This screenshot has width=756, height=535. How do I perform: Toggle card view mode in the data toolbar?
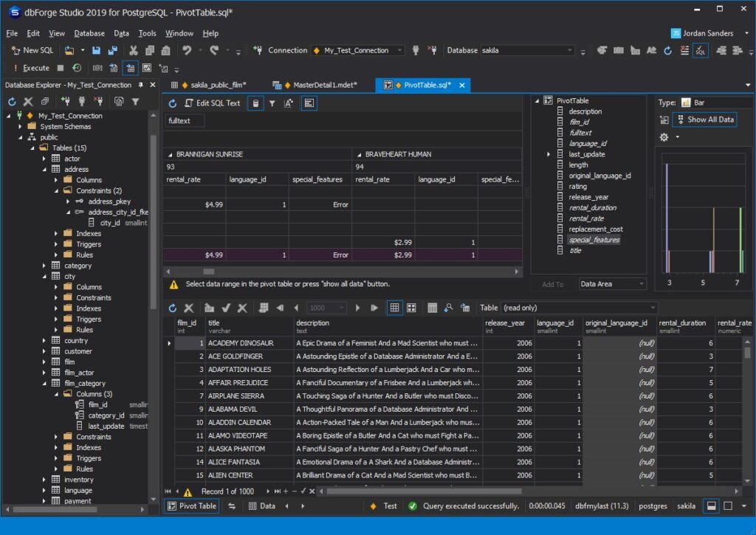pyautogui.click(x=411, y=308)
